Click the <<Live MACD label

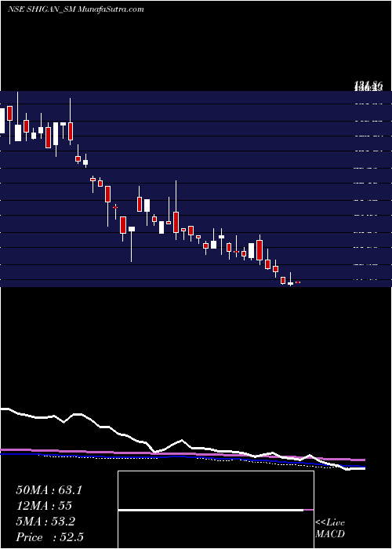[x=330, y=528]
